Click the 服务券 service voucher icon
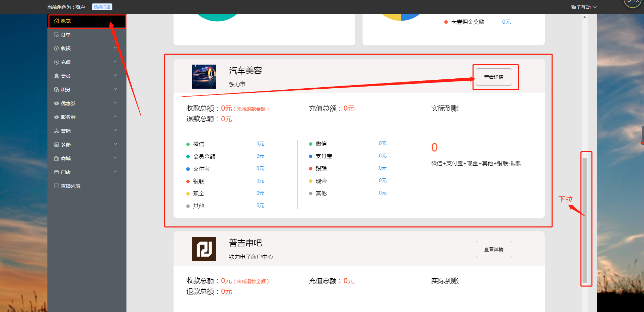Screen dimensions: 644x312 pos(56,117)
